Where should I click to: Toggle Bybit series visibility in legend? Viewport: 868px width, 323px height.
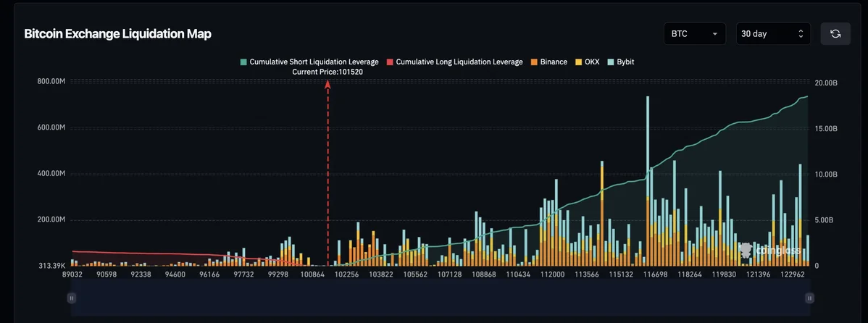point(622,62)
